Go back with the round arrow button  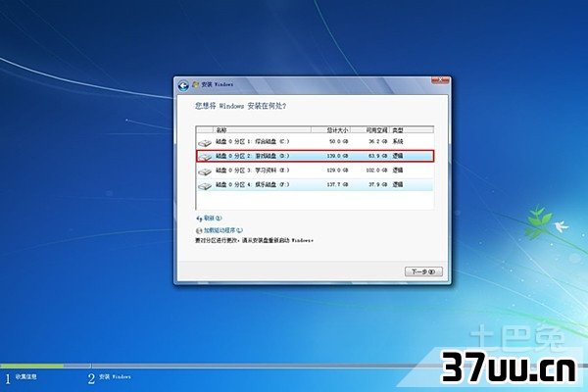pyautogui.click(x=183, y=86)
